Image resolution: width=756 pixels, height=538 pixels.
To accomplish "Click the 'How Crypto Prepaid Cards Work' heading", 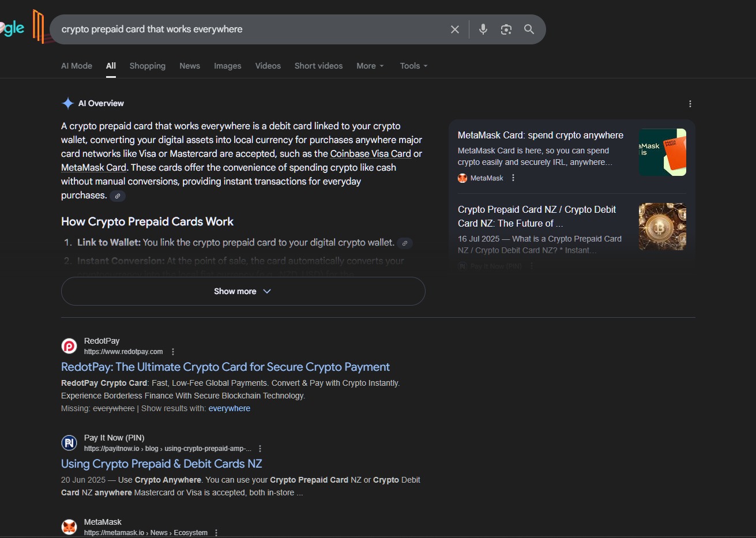I will pos(147,221).
